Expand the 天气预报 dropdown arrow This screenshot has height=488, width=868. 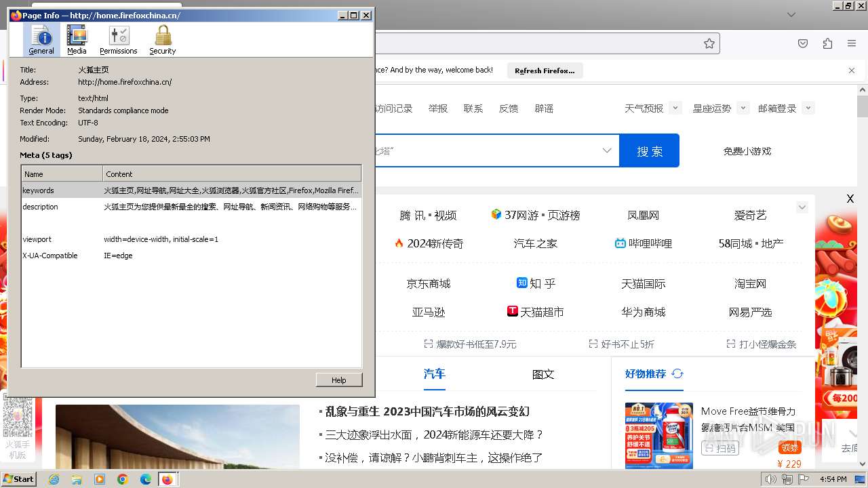tap(675, 108)
